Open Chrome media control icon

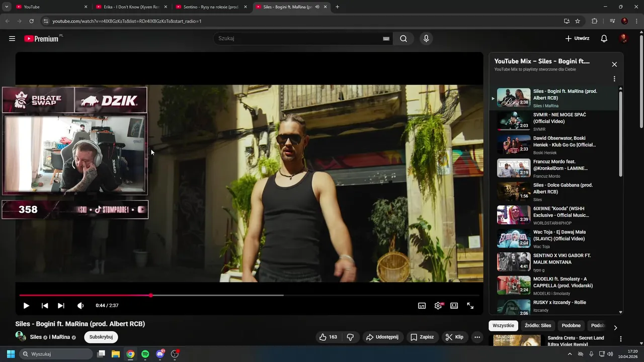(612, 21)
